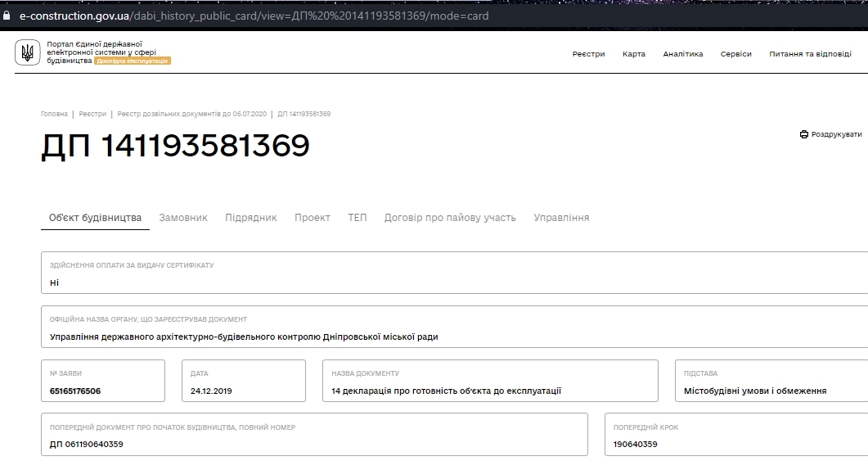Switch to the Підрядник tab
Image resolution: width=868 pixels, height=461 pixels.
click(x=251, y=218)
